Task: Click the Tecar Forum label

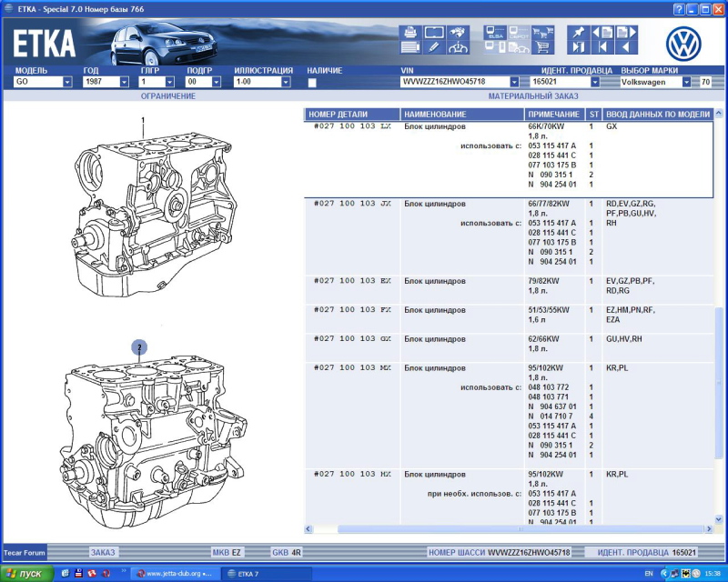Action: (25, 552)
